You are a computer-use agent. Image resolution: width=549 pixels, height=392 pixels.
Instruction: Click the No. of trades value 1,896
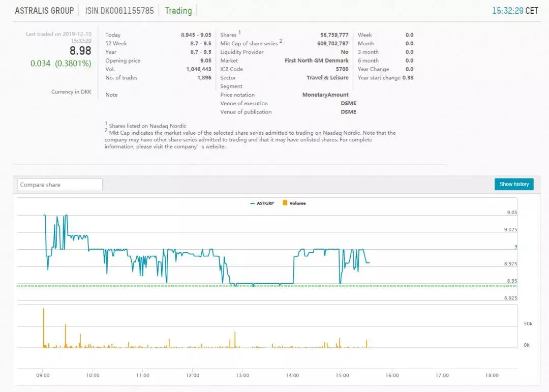pos(204,78)
